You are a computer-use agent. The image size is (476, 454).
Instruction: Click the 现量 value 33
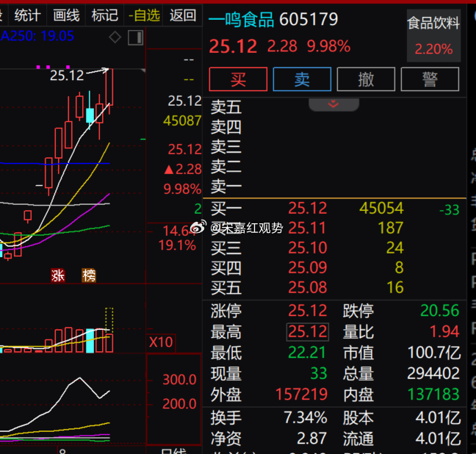click(x=319, y=373)
